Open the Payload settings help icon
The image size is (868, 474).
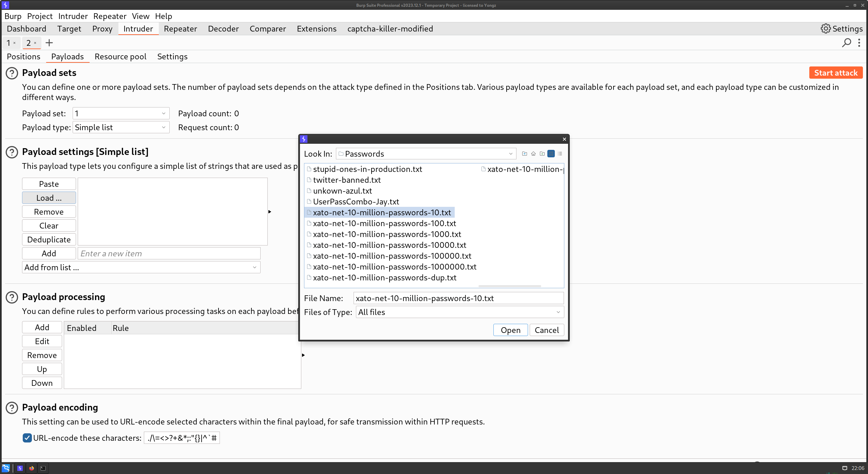[12, 152]
